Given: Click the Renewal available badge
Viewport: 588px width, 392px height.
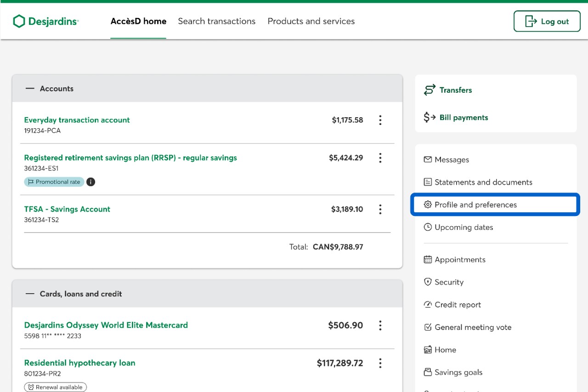Looking at the screenshot, I should coord(56,387).
